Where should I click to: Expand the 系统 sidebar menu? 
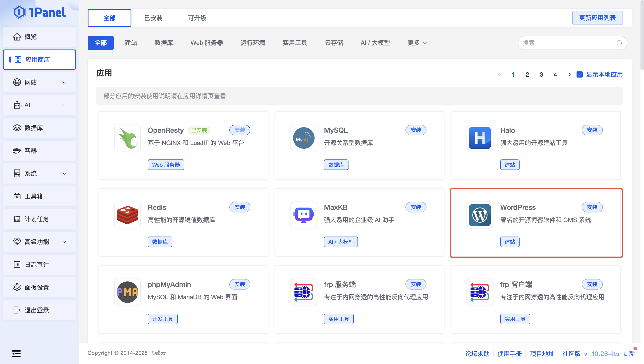[39, 173]
